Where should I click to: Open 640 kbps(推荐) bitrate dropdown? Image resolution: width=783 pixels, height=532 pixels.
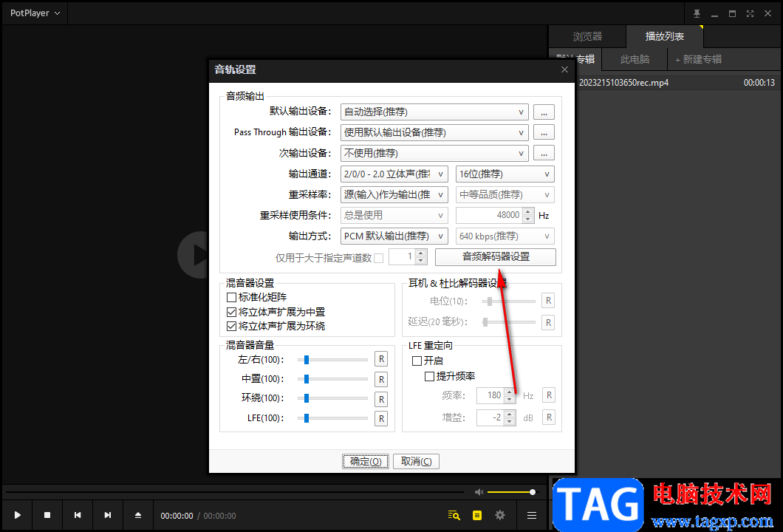point(505,236)
